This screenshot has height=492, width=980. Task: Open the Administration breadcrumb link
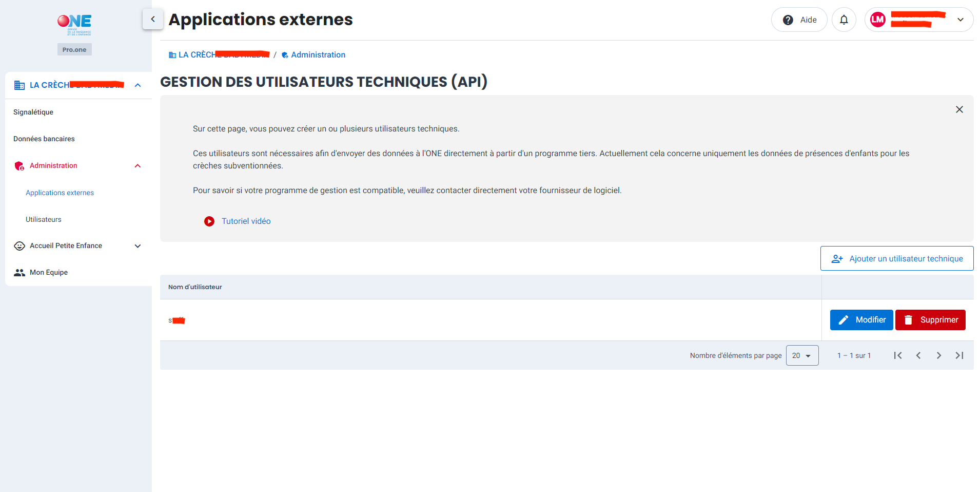(318, 55)
